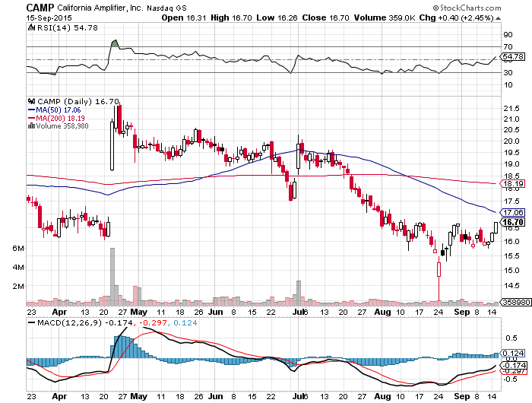532x403 pixels.
Task: Click the MA(50) 17.06 legend entry
Action: click(54, 110)
